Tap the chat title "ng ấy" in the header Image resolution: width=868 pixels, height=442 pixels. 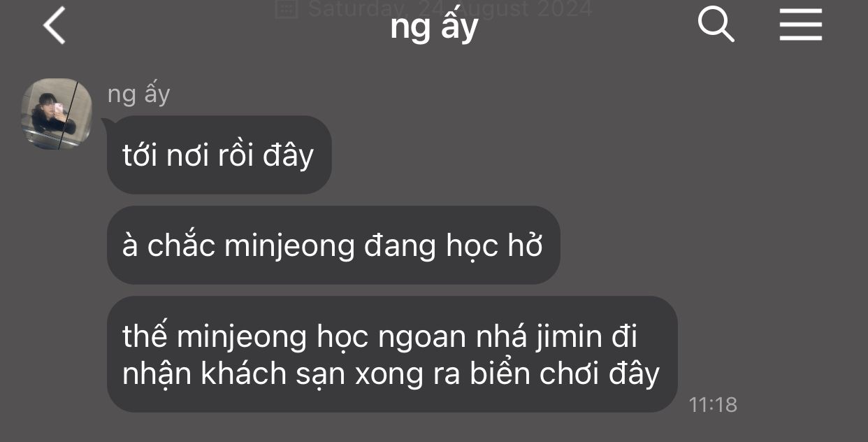pyautogui.click(x=434, y=28)
